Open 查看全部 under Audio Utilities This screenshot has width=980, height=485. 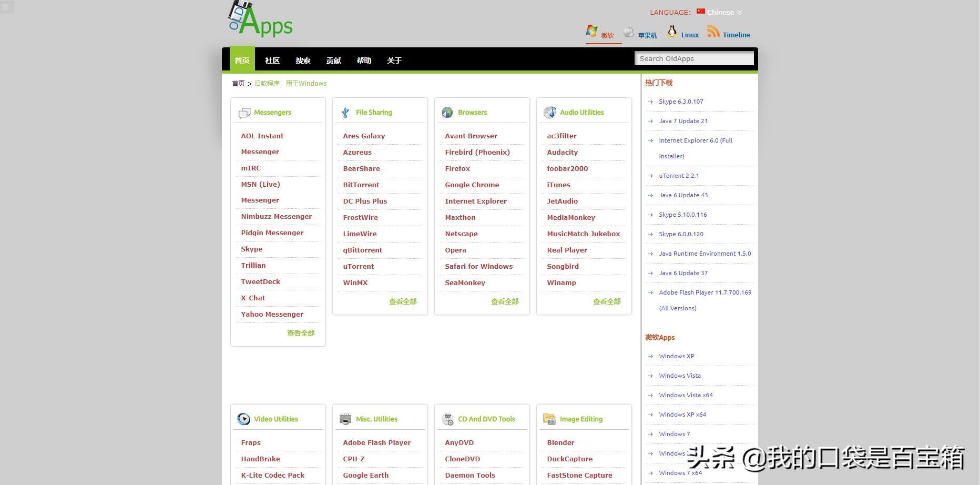(x=607, y=301)
